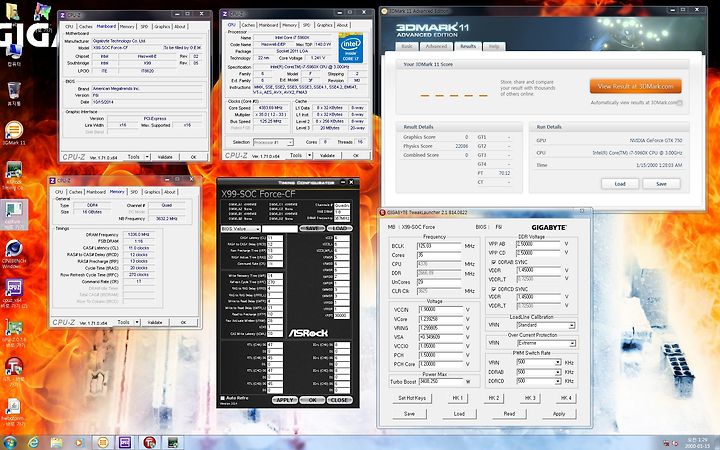
Task: Click Read button in GIGABYTE TweakLauncher
Action: (509, 414)
